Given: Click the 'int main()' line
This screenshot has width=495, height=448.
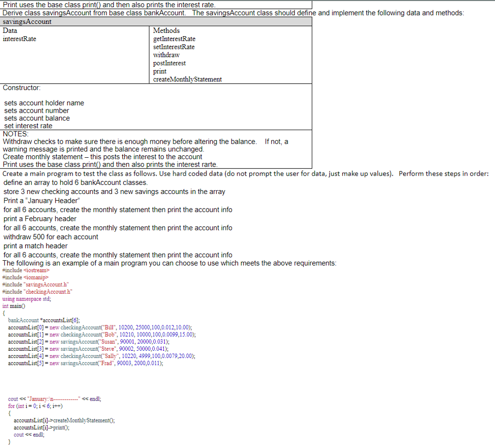Looking at the screenshot, I should (x=14, y=306).
